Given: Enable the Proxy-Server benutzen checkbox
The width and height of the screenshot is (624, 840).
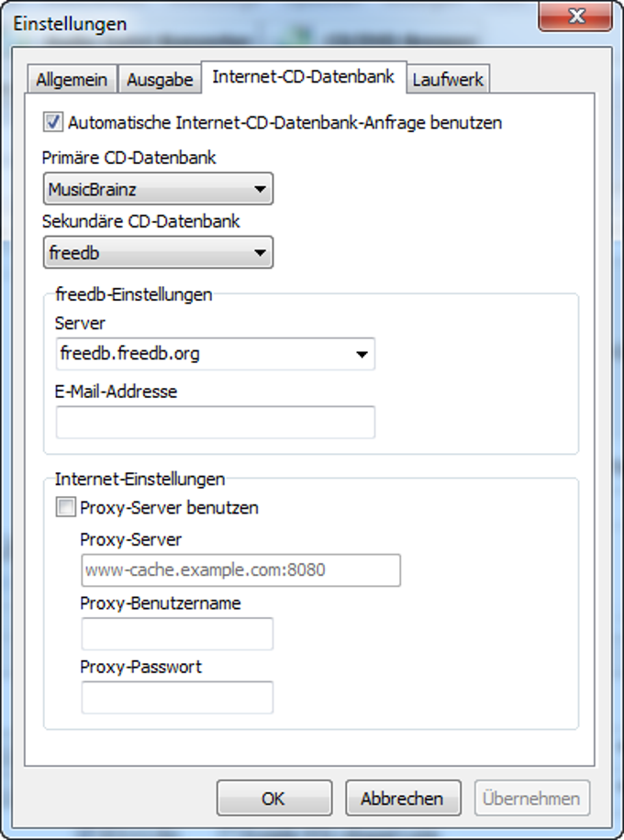Looking at the screenshot, I should coord(65,507).
